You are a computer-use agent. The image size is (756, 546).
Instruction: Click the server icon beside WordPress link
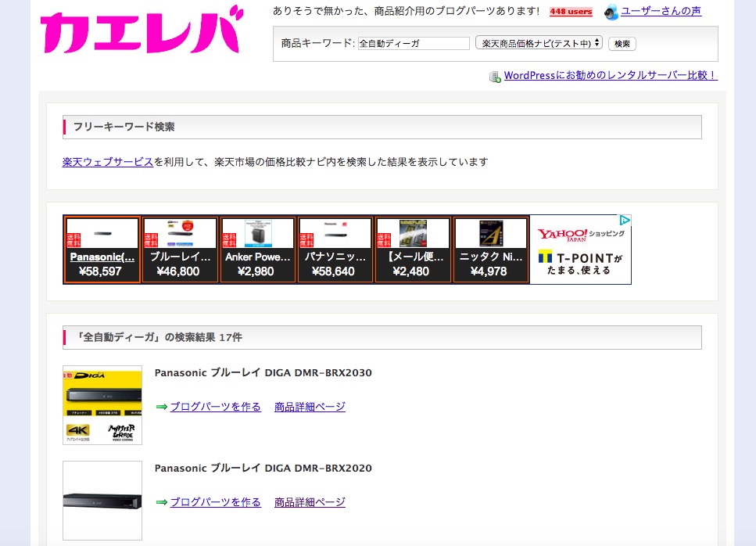tap(495, 77)
